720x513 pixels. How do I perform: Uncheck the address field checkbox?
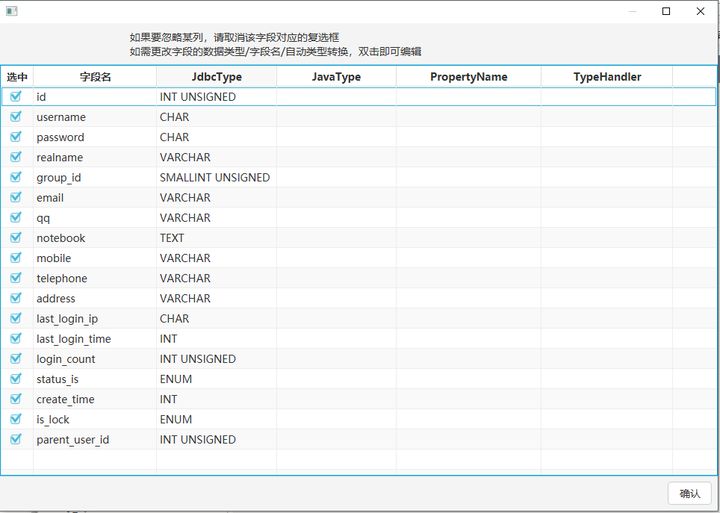click(16, 298)
